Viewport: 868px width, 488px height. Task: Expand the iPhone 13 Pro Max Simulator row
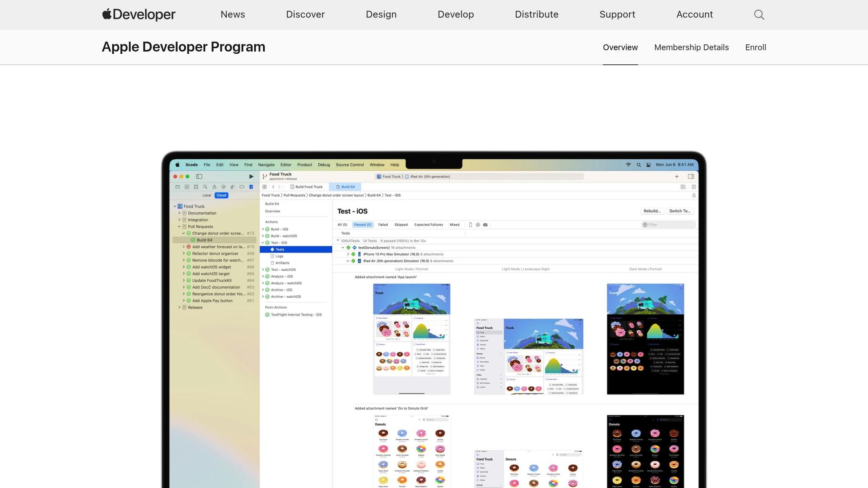[x=348, y=254]
